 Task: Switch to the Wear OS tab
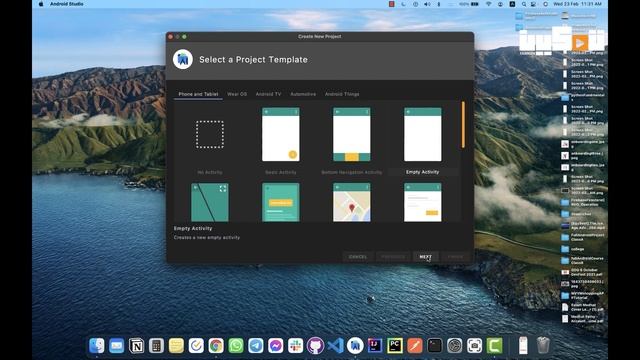[x=237, y=94]
